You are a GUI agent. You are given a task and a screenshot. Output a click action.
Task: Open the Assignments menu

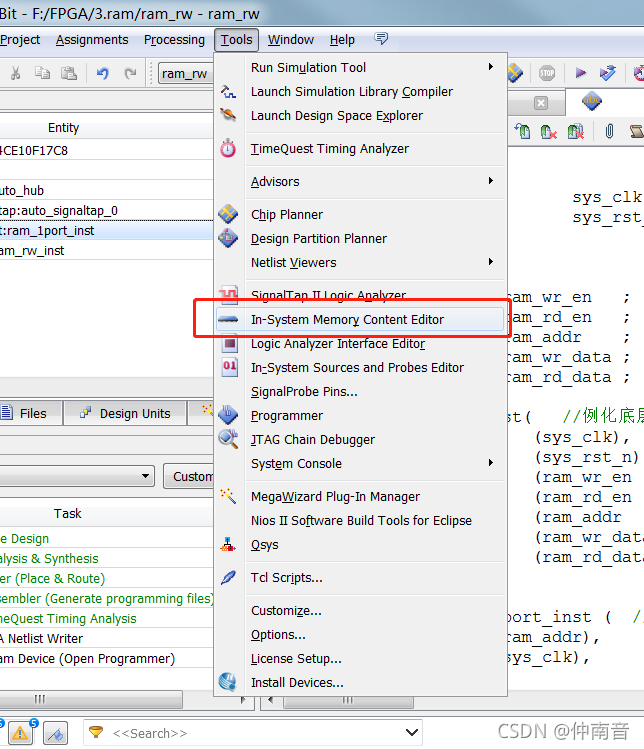click(x=92, y=40)
